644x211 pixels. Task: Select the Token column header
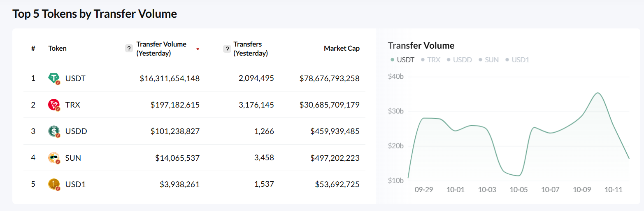coord(57,49)
